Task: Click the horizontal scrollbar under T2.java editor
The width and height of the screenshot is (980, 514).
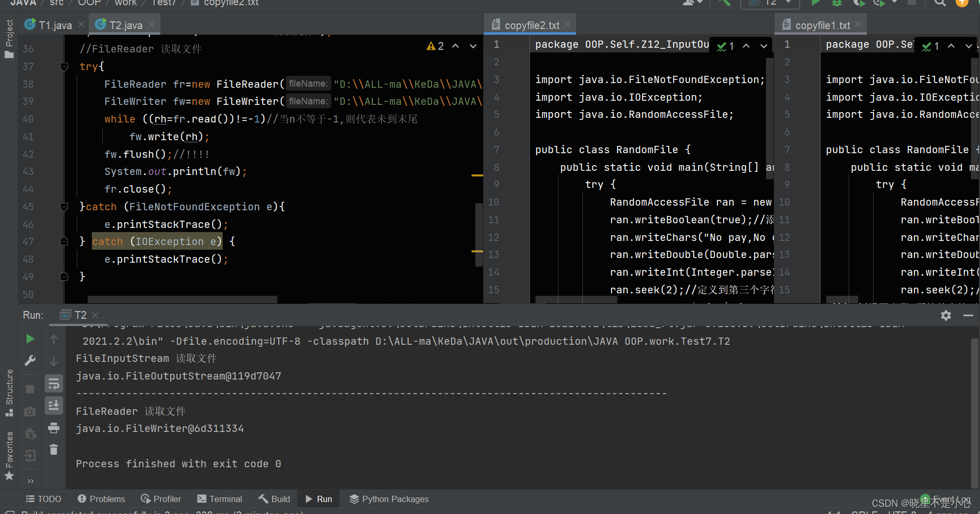Action: click(x=182, y=300)
